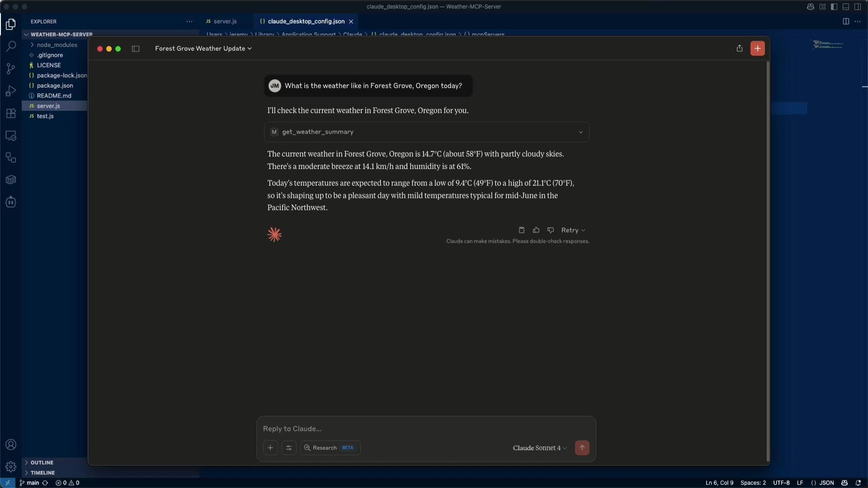Viewport: 868px width, 488px height.
Task: Open the VS Code Explorer view icon
Action: pos(11,24)
